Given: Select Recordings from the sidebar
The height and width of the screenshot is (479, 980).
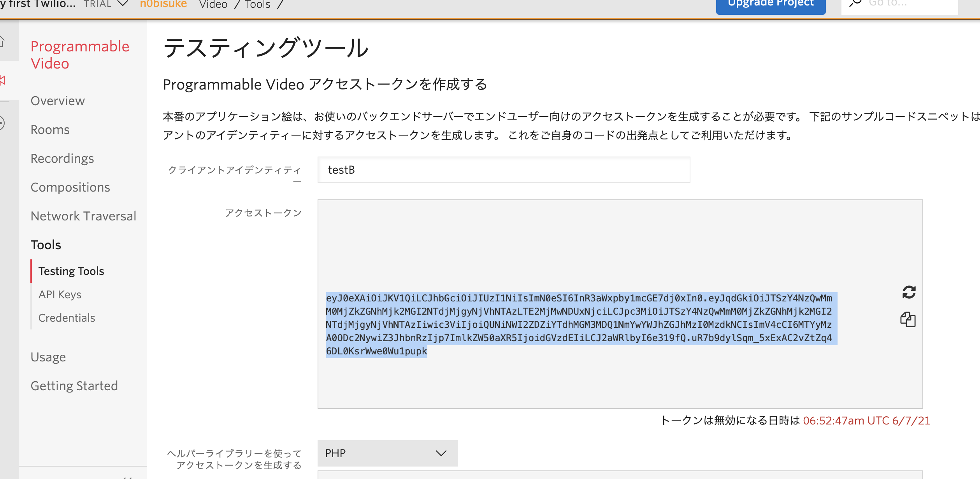Looking at the screenshot, I should (62, 158).
